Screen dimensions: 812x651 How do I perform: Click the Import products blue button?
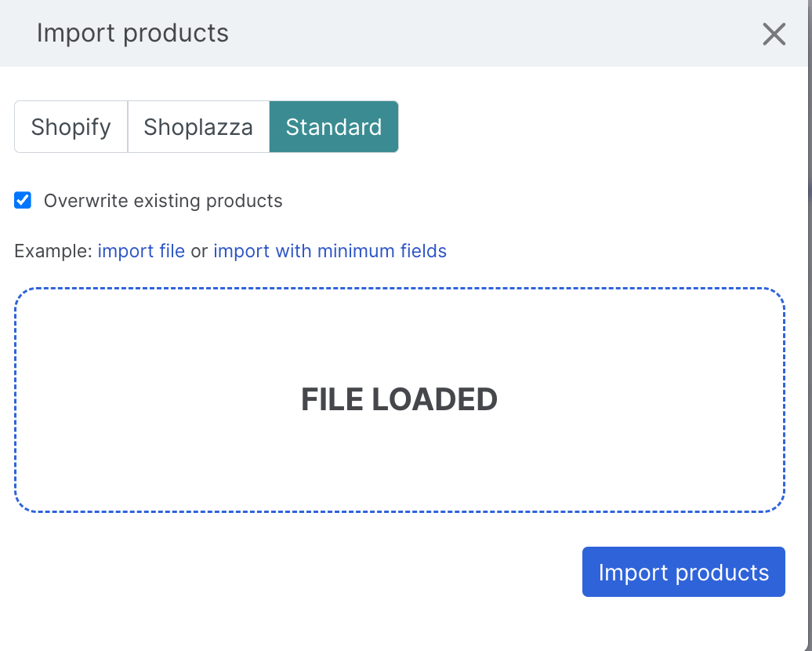[x=683, y=572]
